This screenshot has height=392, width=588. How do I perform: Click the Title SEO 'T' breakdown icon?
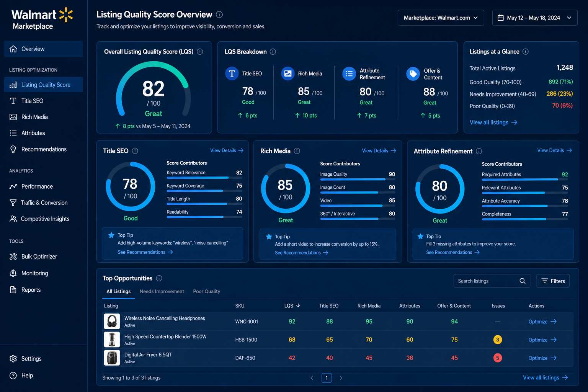[x=232, y=73]
